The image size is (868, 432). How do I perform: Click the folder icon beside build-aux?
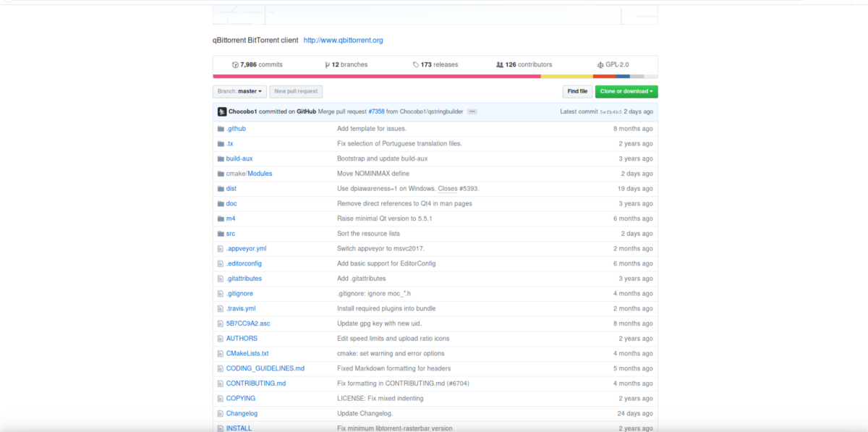pyautogui.click(x=221, y=158)
